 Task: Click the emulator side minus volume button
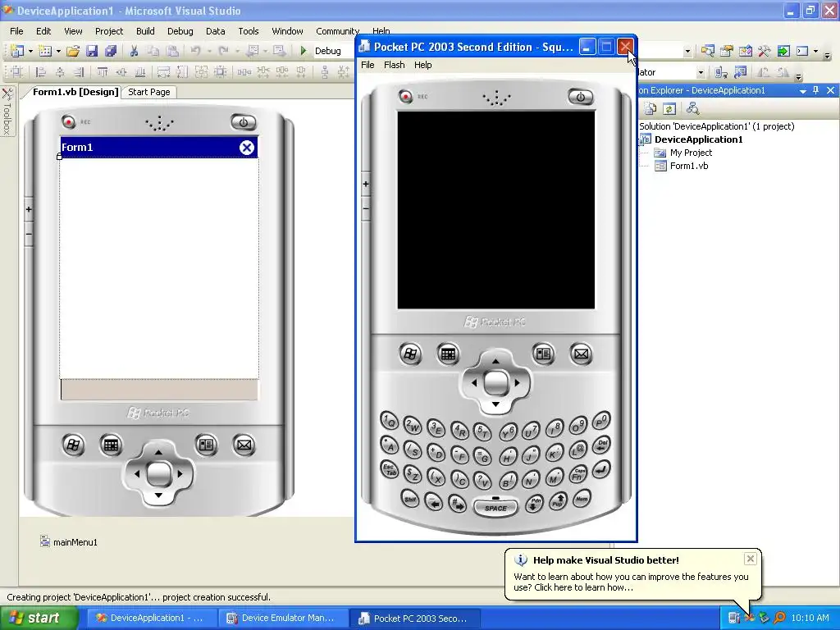pos(365,208)
